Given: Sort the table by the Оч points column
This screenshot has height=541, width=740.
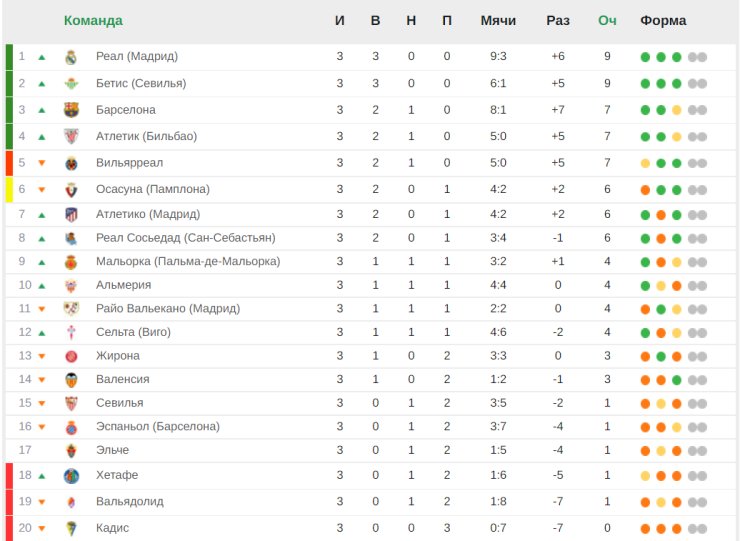Looking at the screenshot, I should 607,20.
